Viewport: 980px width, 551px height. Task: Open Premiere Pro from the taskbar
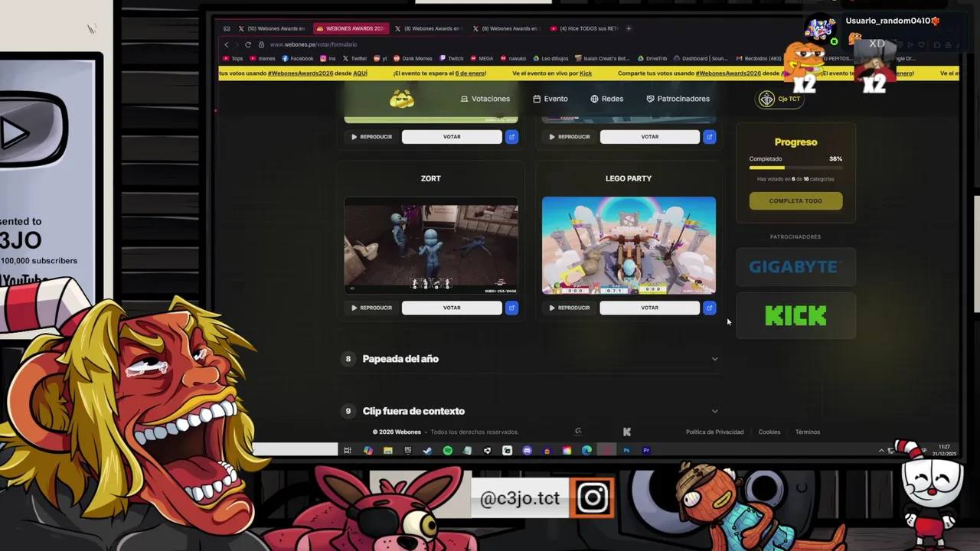(646, 451)
